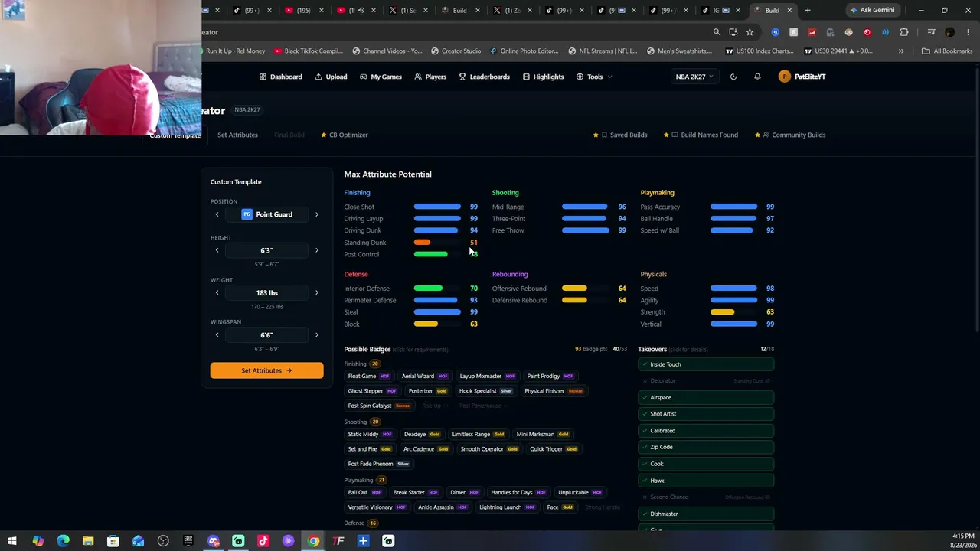980x551 pixels.
Task: Select previous position with left arrow
Action: click(217, 214)
